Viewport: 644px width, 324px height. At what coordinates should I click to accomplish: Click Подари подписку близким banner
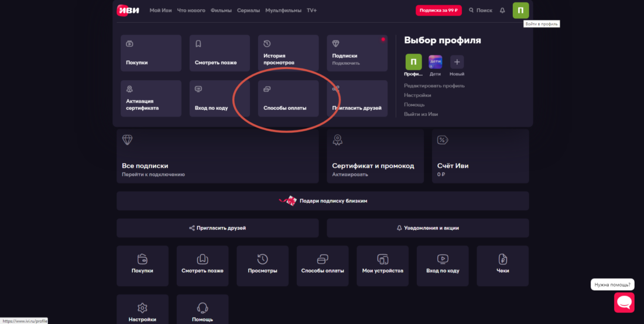[x=323, y=201]
